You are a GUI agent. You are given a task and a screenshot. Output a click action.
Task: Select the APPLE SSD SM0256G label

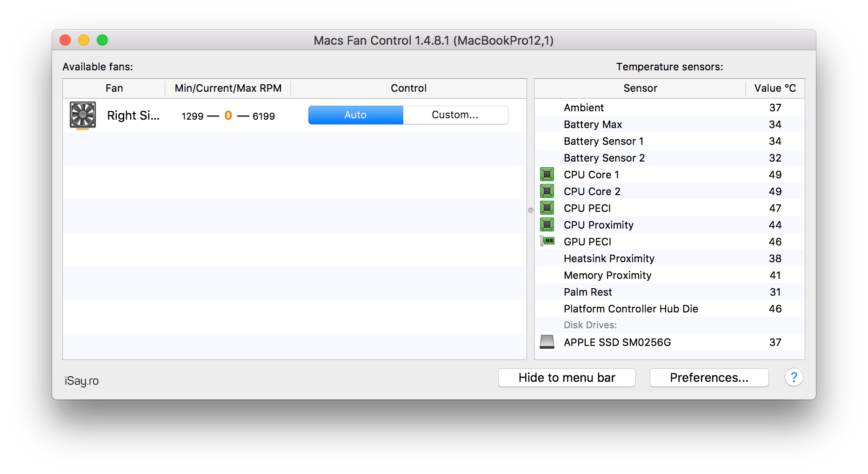click(x=617, y=342)
